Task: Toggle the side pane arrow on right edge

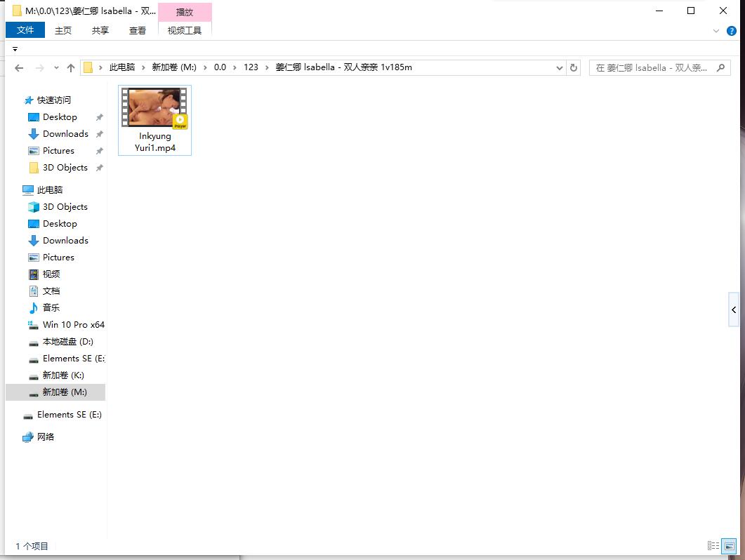Action: point(734,309)
